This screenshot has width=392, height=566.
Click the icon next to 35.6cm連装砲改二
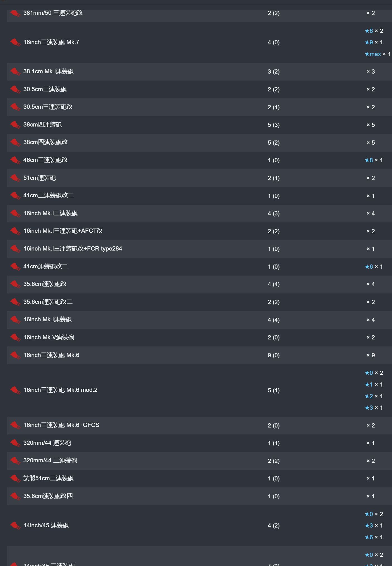pyautogui.click(x=15, y=302)
